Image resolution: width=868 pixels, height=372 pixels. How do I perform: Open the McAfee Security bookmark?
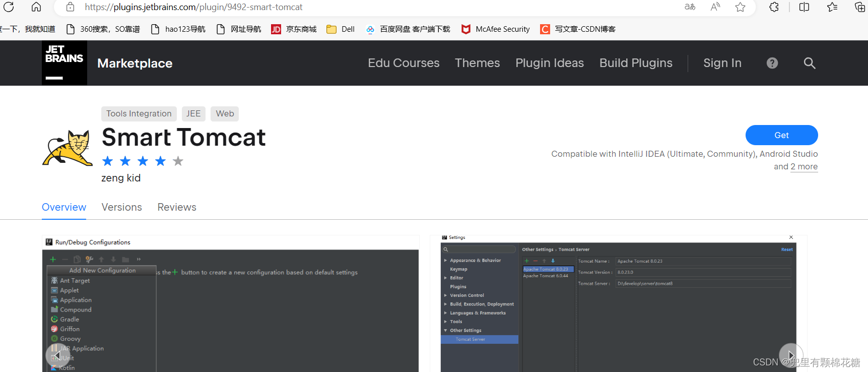496,29
